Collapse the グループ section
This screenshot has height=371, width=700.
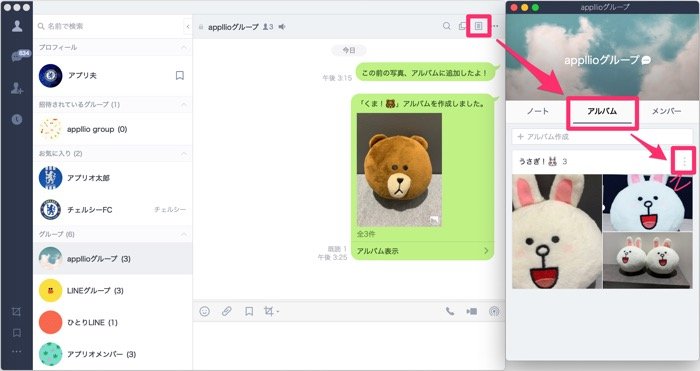click(184, 234)
